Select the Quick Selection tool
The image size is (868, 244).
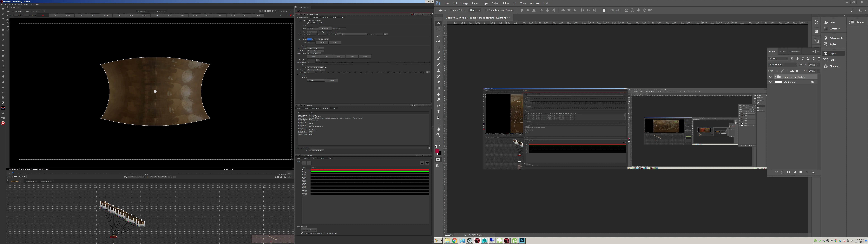pyautogui.click(x=438, y=41)
